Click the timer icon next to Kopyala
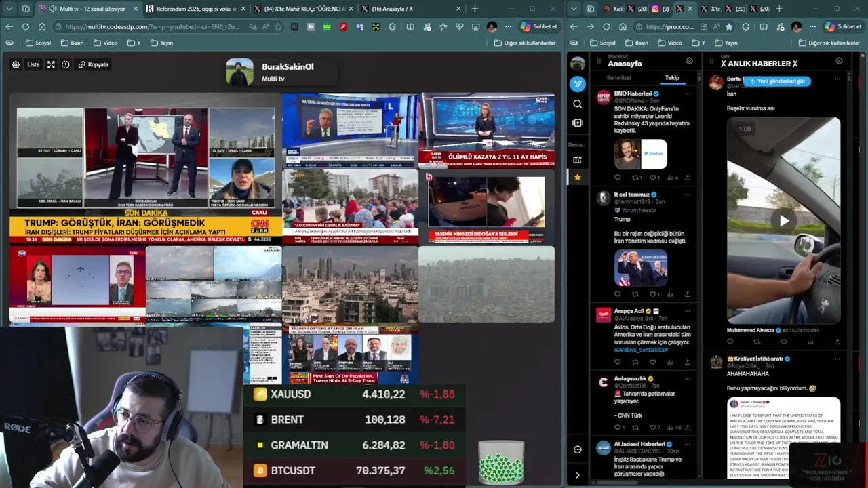868x488 pixels. 66,64
